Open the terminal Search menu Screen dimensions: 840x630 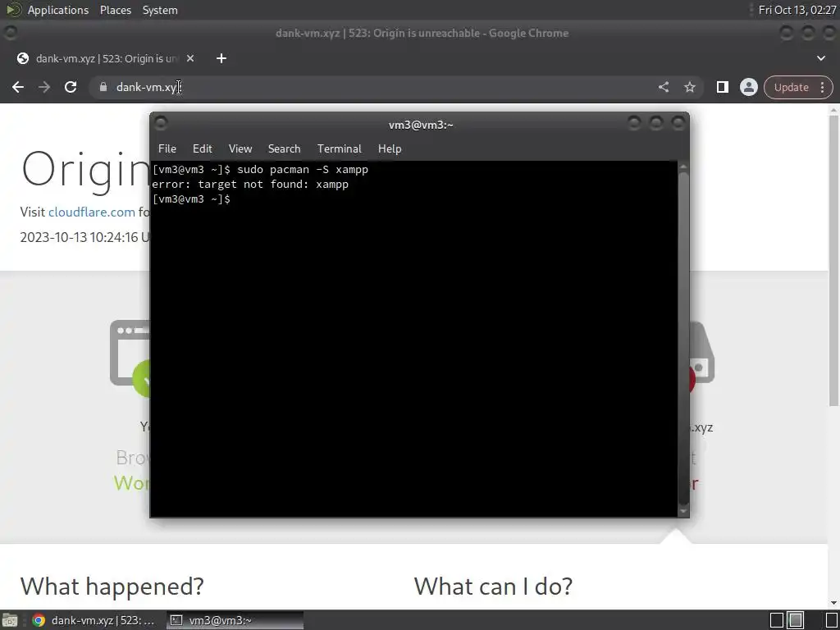pos(284,149)
